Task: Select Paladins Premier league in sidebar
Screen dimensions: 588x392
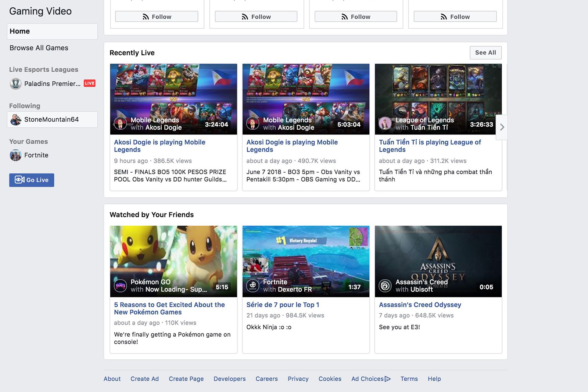Action: coord(52,84)
